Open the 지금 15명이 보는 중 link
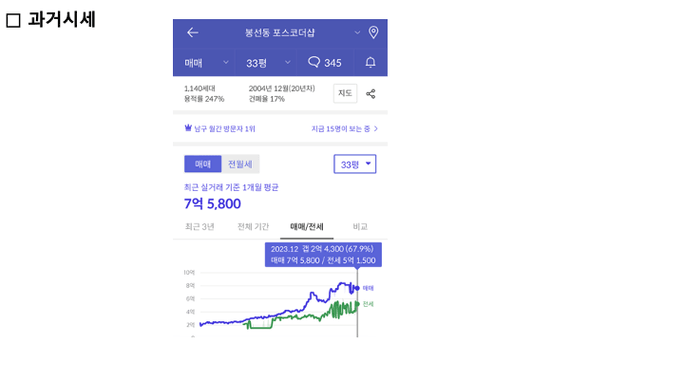This screenshot has width=684, height=385. (344, 129)
